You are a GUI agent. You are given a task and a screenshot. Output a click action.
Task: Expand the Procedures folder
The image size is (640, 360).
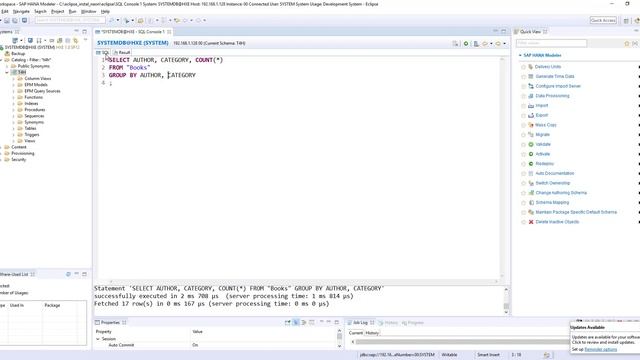point(13,110)
